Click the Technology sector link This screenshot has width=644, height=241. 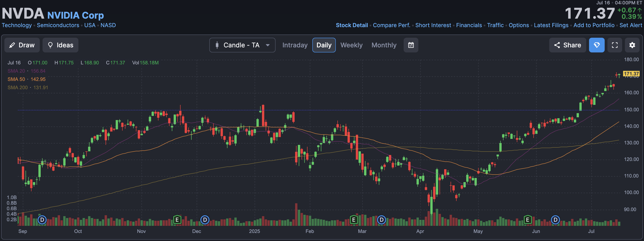[x=17, y=25]
